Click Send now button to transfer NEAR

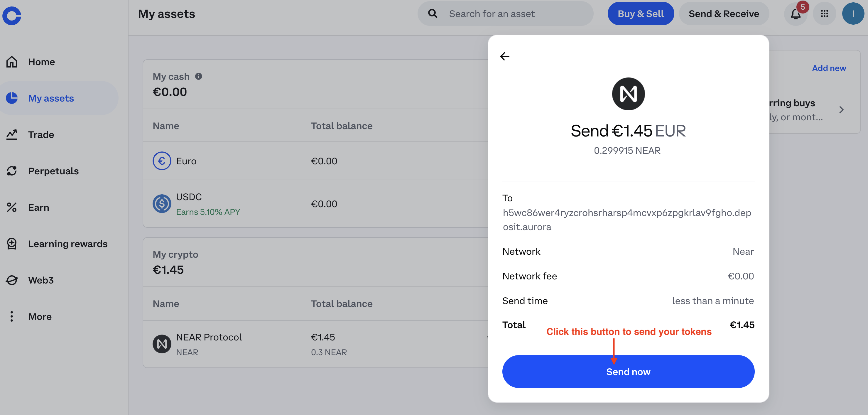(628, 371)
